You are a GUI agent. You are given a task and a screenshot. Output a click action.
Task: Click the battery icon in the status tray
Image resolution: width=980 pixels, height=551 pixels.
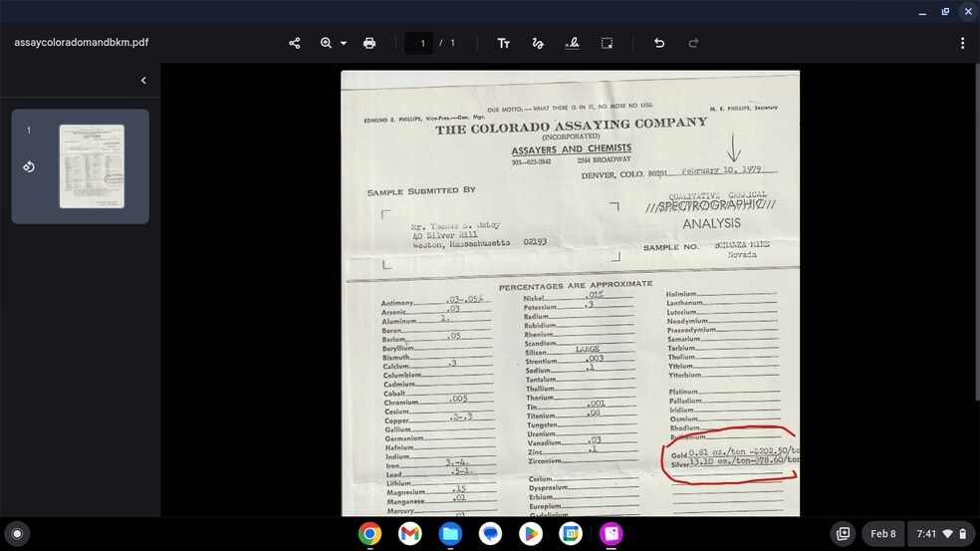[x=963, y=533]
